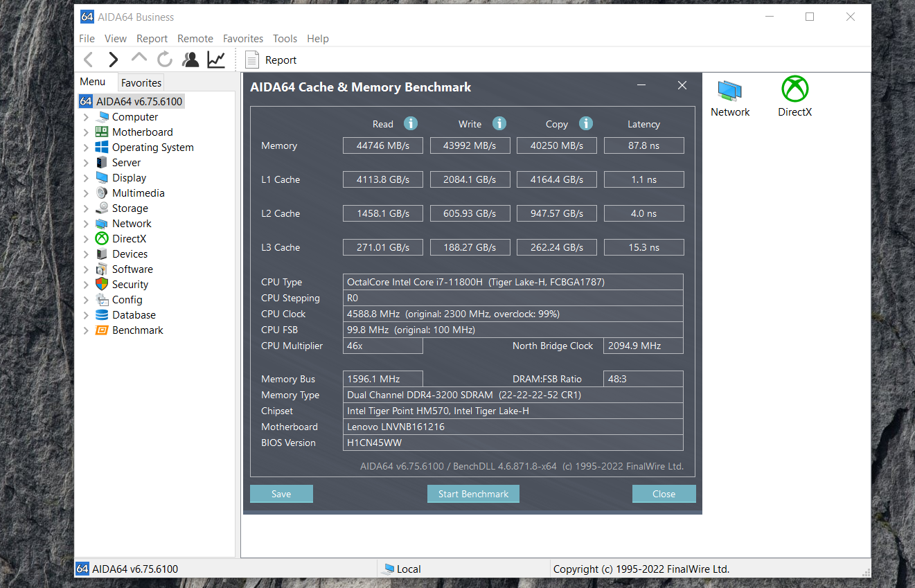Viewport: 915px width, 588px height.
Task: Expand the Operating System tree node
Action: pyautogui.click(x=86, y=148)
